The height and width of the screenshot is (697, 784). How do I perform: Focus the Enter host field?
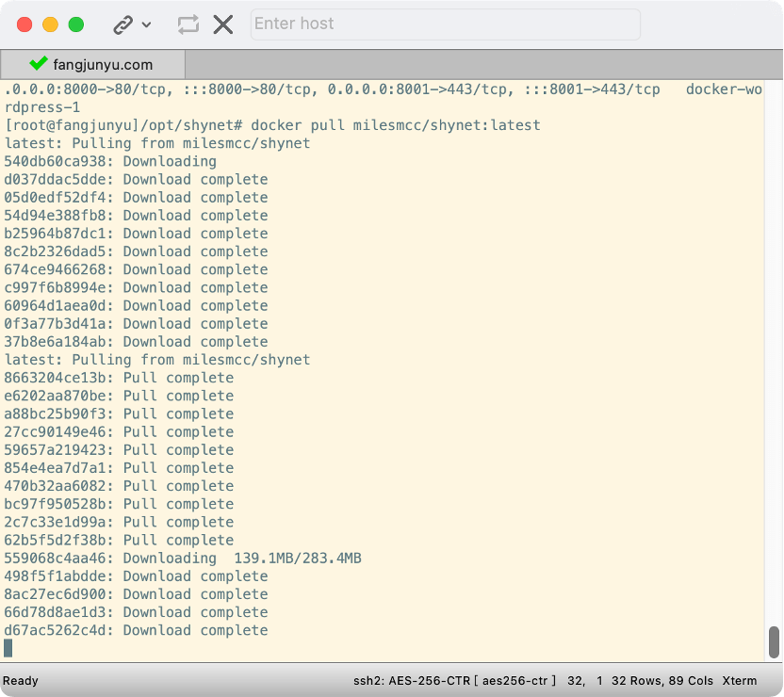[445, 24]
